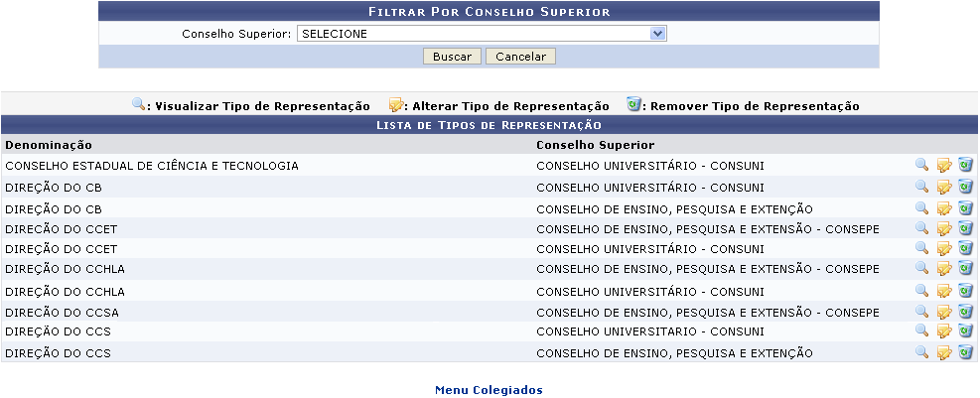Edit last DIREÇÃO DO CCS row

tap(943, 353)
